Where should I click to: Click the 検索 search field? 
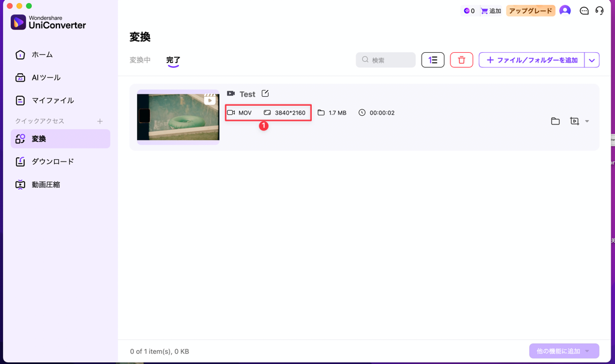[386, 59]
